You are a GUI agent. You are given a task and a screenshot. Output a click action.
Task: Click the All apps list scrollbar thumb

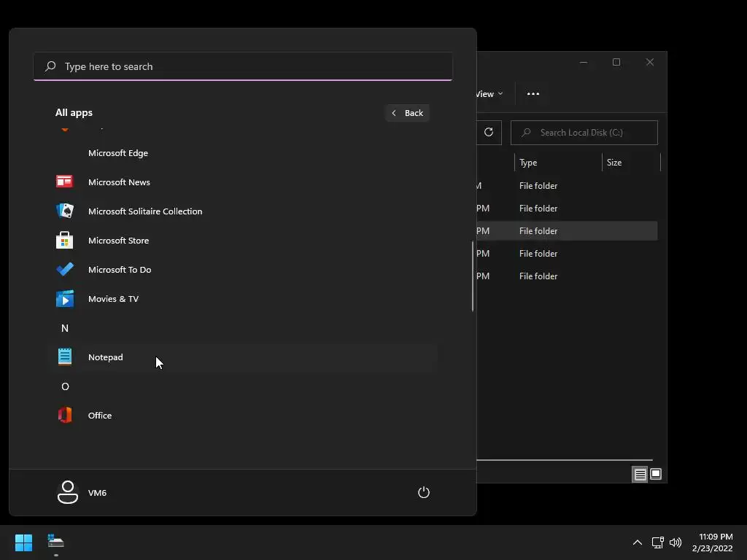(473, 276)
